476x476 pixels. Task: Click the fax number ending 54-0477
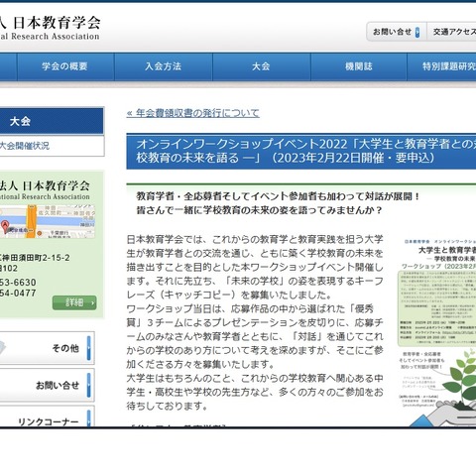pos(18,294)
